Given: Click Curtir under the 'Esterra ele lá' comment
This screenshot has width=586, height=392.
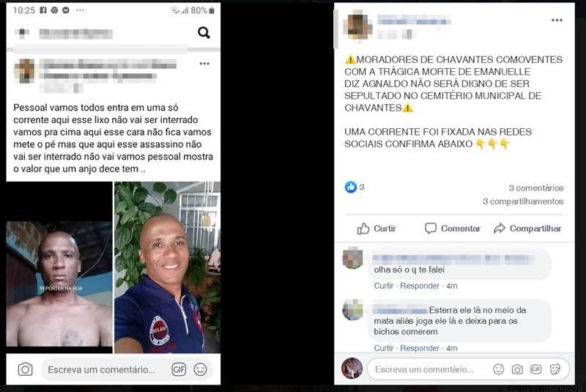Looking at the screenshot, I should point(383,348).
